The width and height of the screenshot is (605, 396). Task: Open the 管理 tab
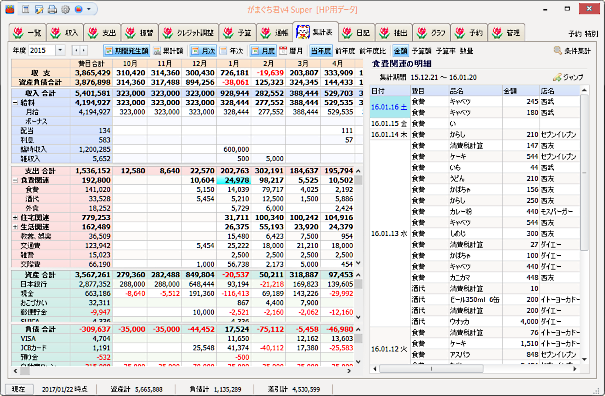coord(506,33)
